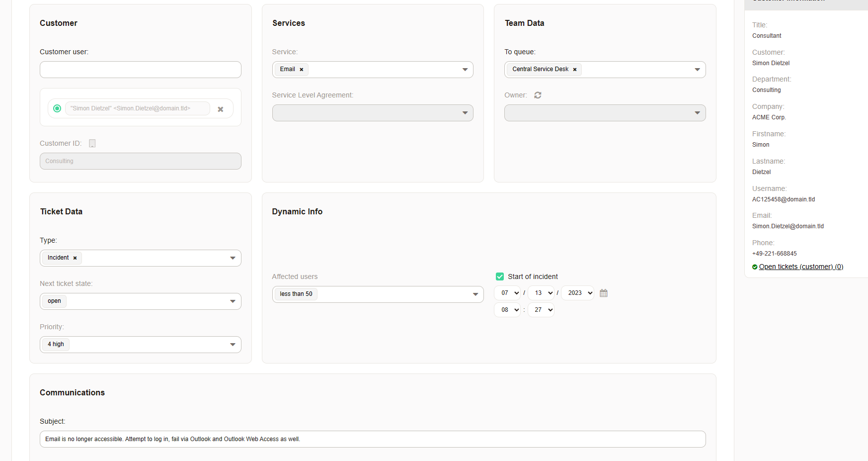Remove the Incident type tag

tap(75, 258)
